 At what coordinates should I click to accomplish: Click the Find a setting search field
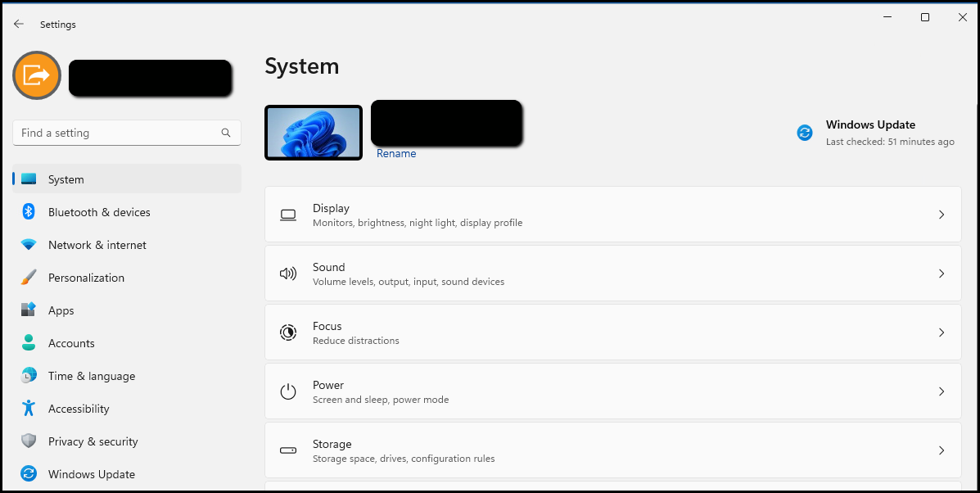point(119,133)
